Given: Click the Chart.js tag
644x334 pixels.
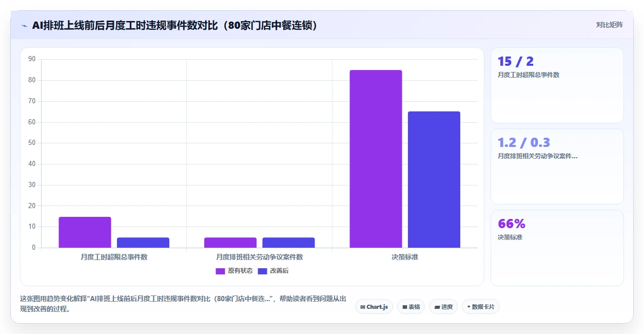Looking at the screenshot, I should click(x=374, y=307).
